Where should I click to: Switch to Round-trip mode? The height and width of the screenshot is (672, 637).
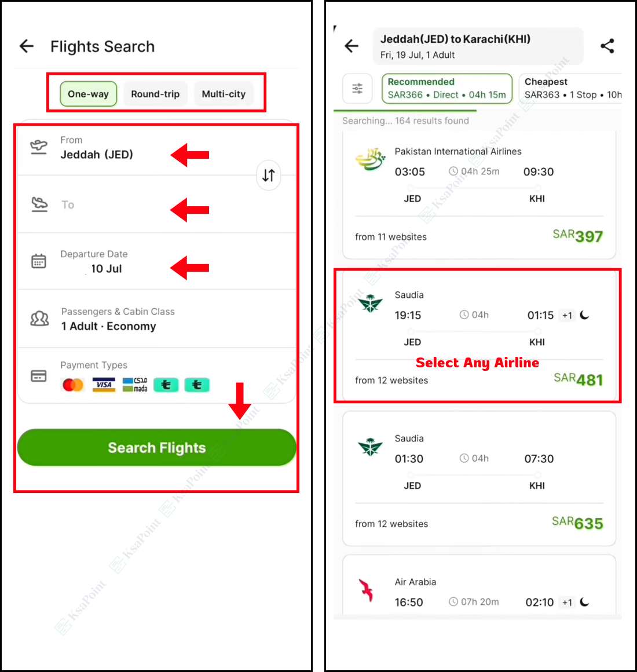click(155, 93)
